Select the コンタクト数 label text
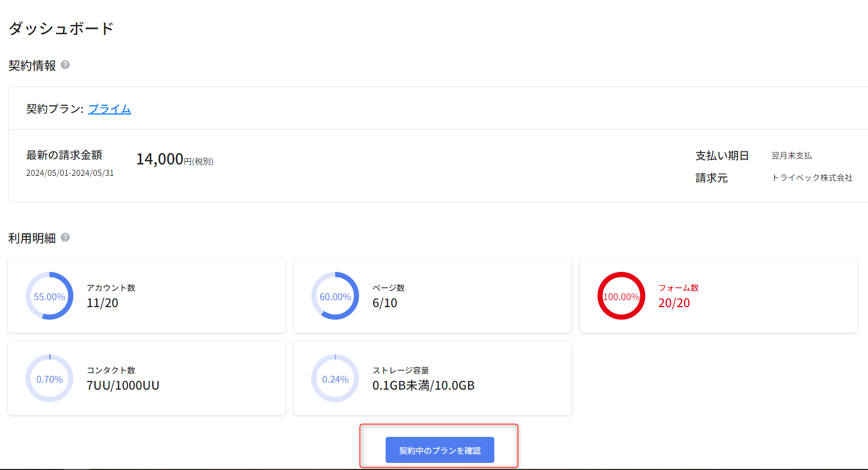 click(111, 370)
